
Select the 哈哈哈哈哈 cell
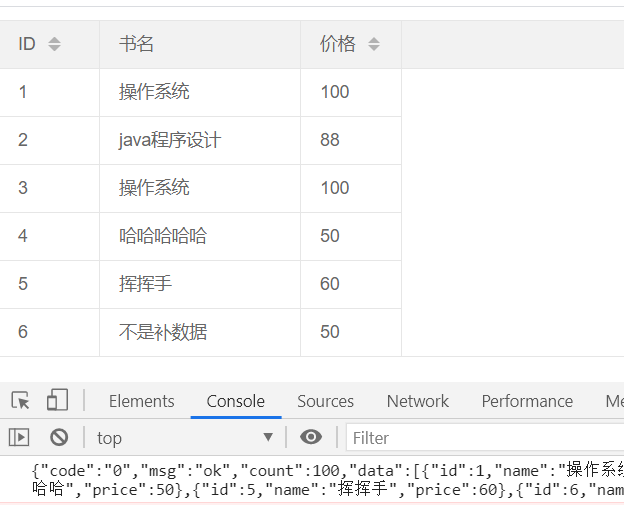click(x=200, y=236)
